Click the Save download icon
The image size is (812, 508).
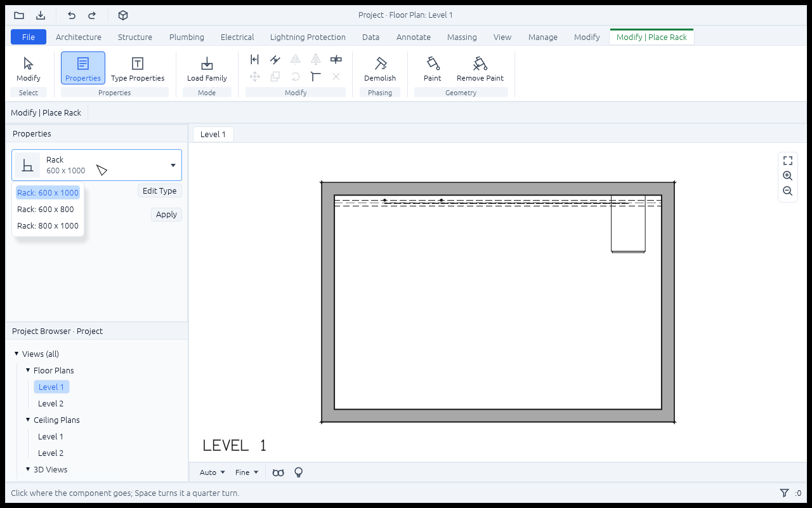pyautogui.click(x=41, y=15)
